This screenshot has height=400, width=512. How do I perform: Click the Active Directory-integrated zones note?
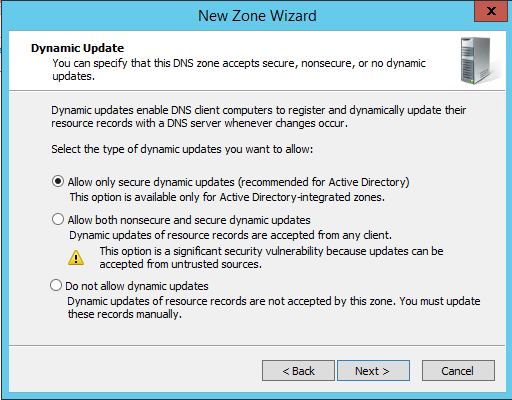click(227, 197)
